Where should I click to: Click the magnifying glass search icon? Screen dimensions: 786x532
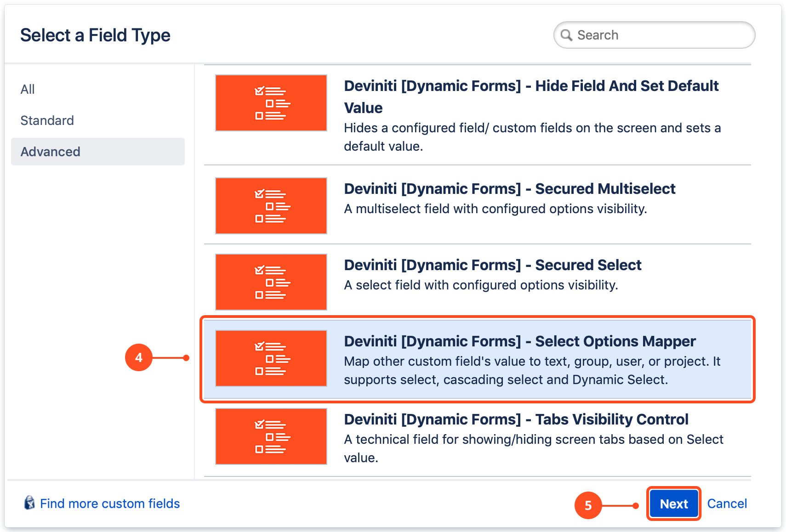click(x=566, y=35)
